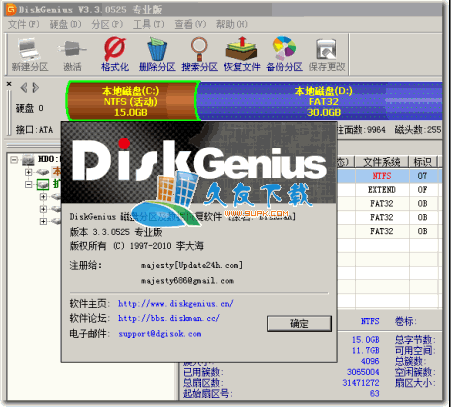The image size is (451, 407).
Task: Open the Disk (硬盘) menu
Action: tap(65, 24)
